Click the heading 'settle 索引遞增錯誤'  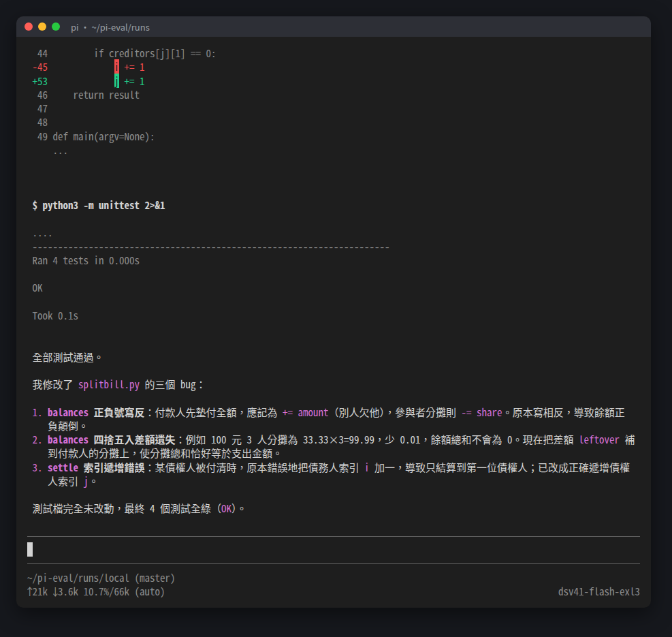click(96, 468)
